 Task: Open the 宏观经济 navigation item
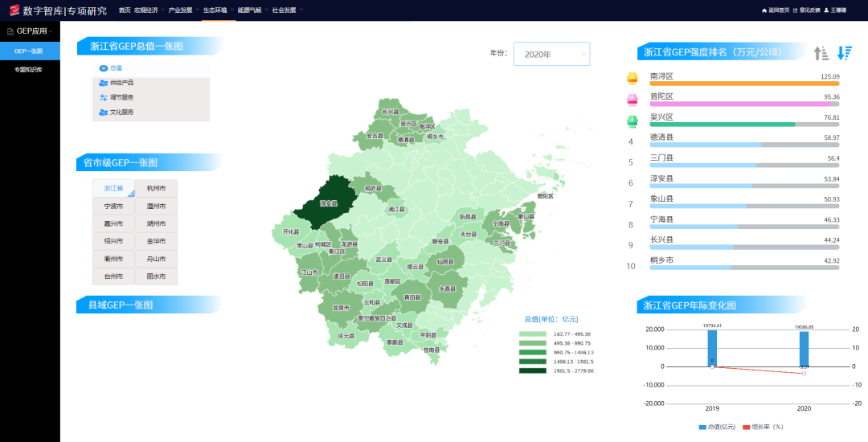145,10
